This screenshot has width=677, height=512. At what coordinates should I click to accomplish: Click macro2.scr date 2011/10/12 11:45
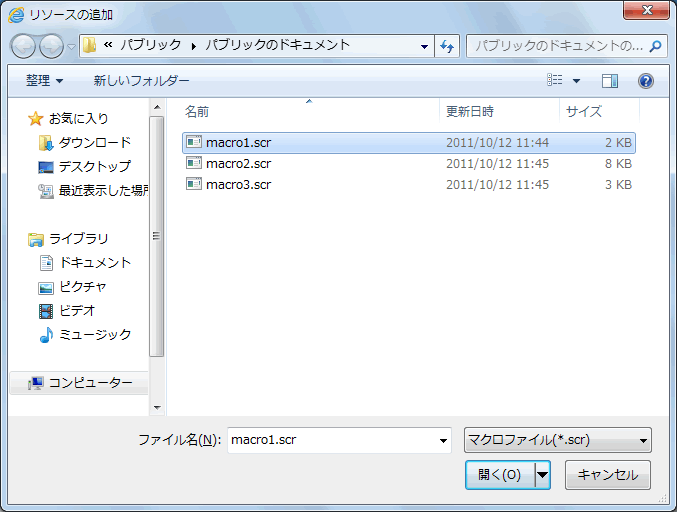tap(497, 164)
